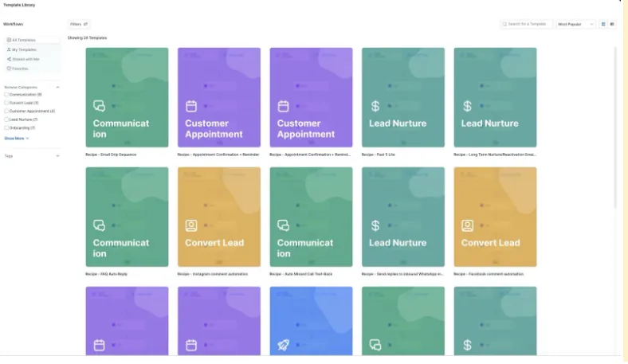
Task: Switch to list view layout icon
Action: [x=612, y=25]
